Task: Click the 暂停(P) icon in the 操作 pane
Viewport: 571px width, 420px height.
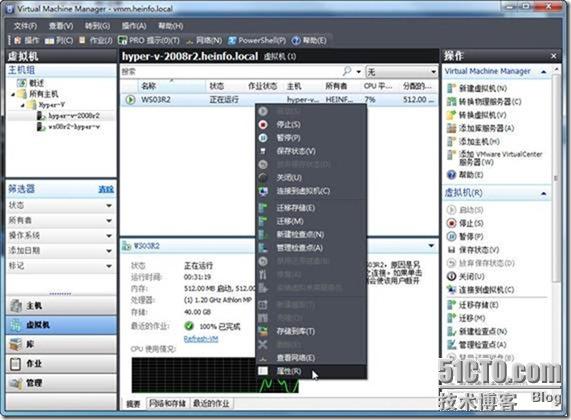Action: tap(452, 236)
